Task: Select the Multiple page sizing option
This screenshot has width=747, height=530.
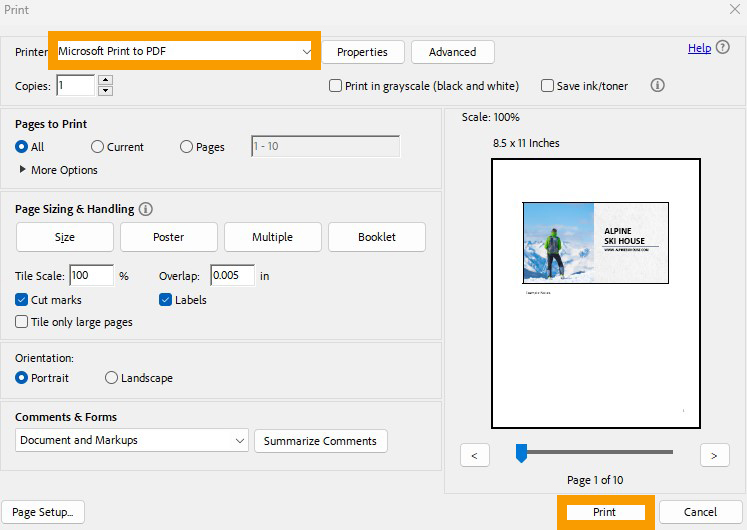Action: tap(272, 237)
